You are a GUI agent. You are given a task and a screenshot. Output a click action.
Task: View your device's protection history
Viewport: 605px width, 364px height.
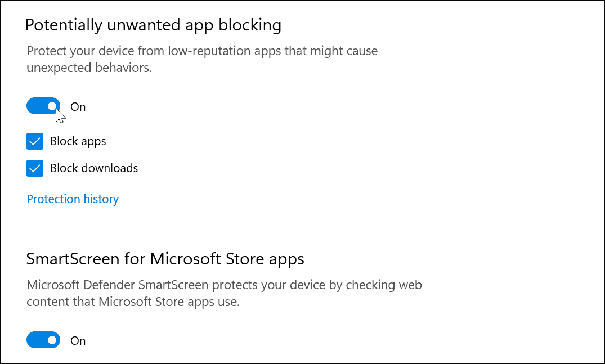[x=72, y=199]
